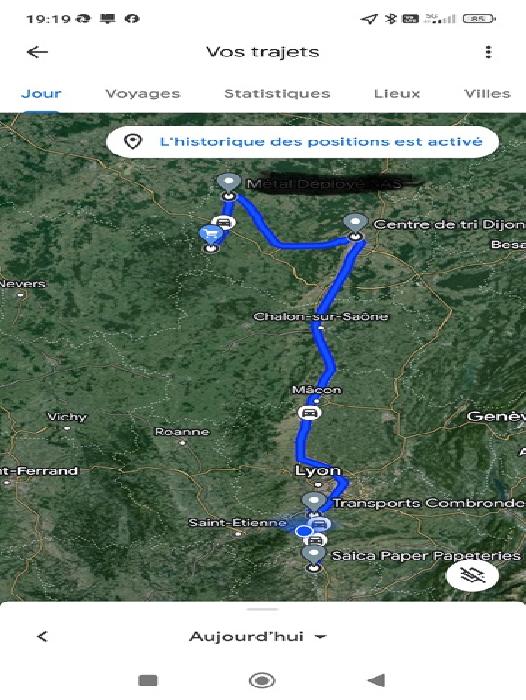Tap the Android home navigation button
The width and height of the screenshot is (526, 700).
point(262,680)
